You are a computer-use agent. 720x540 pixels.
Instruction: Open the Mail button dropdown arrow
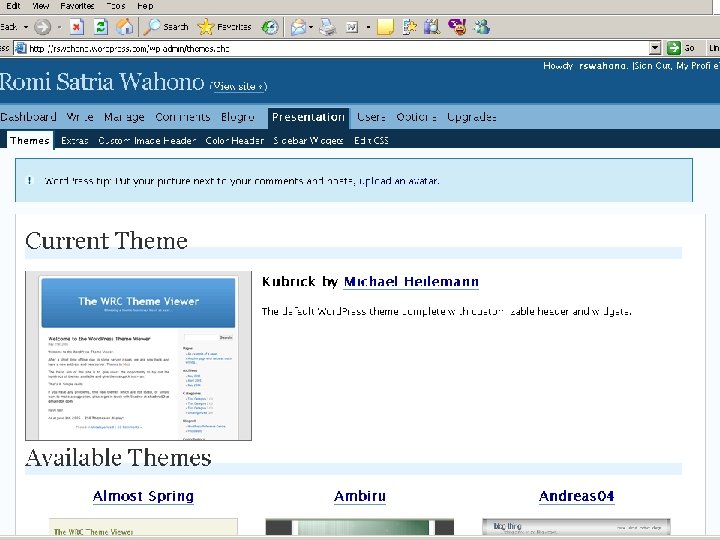(x=311, y=27)
